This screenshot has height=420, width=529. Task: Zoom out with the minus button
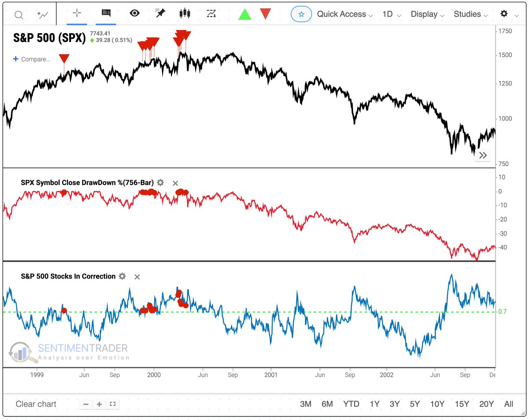tap(86, 404)
